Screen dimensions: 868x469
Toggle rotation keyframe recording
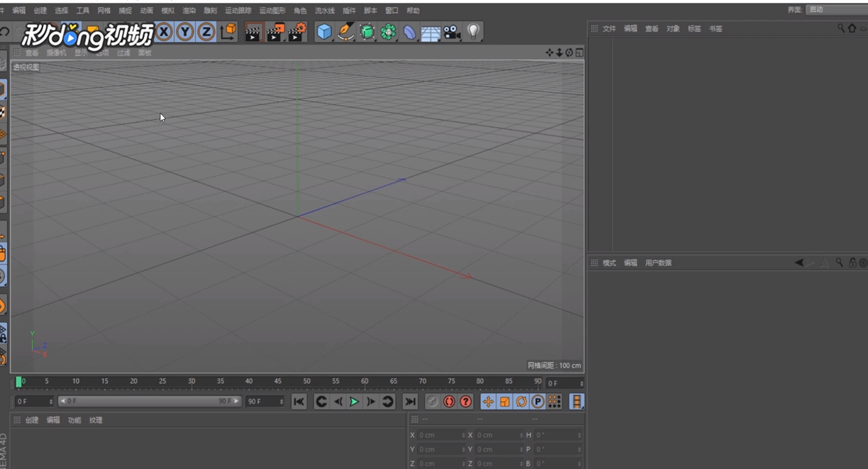(x=521, y=402)
